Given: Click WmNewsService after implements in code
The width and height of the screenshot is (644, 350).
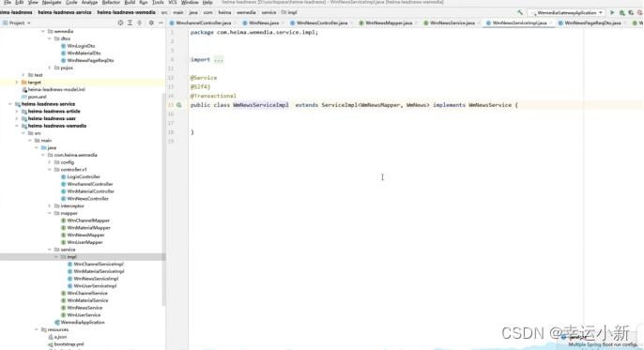Looking at the screenshot, I should (490, 105).
